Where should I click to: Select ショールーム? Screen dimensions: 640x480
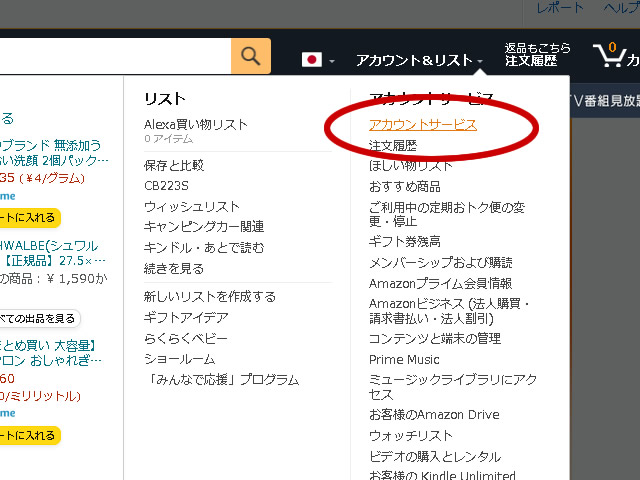point(180,359)
